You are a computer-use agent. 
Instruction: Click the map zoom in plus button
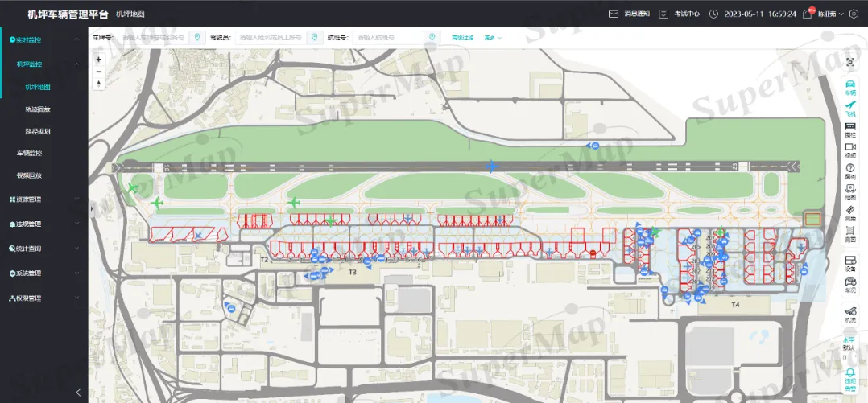click(x=99, y=60)
